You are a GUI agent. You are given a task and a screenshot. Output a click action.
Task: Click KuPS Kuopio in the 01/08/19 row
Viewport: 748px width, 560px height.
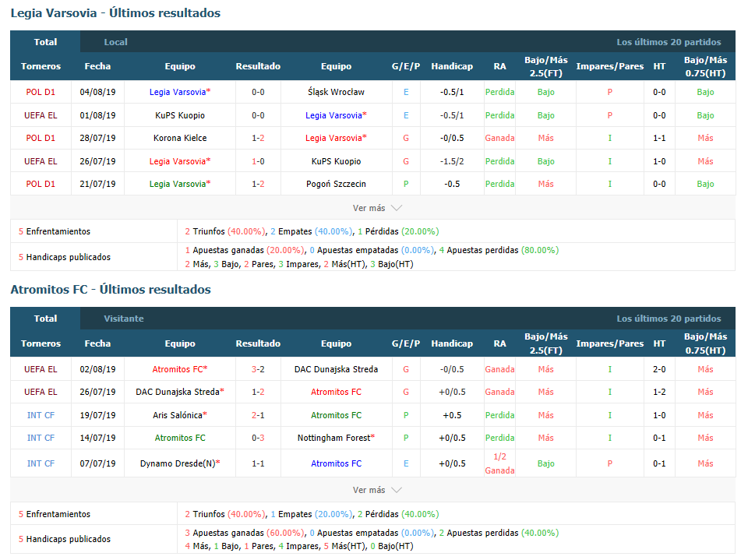click(x=180, y=115)
